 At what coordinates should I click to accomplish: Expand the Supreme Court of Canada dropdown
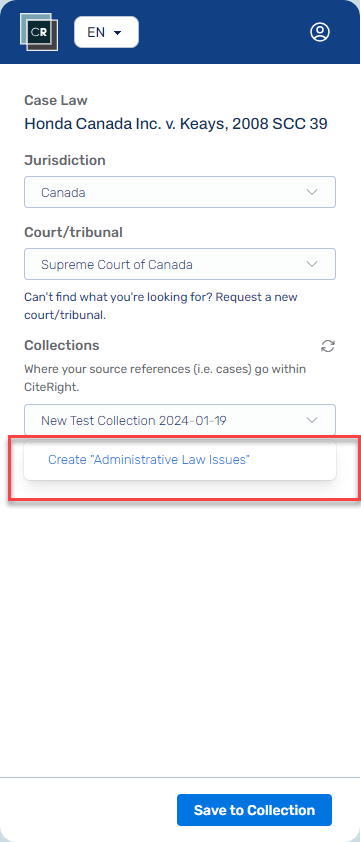point(180,264)
